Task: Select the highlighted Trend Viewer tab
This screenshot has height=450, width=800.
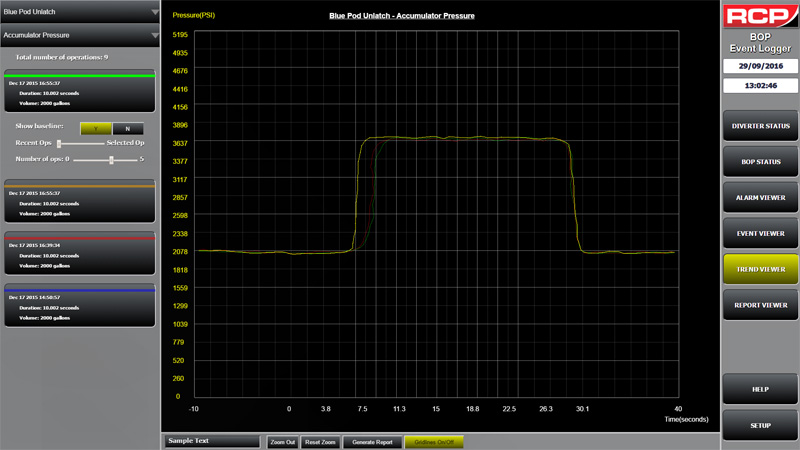Action: coord(760,270)
